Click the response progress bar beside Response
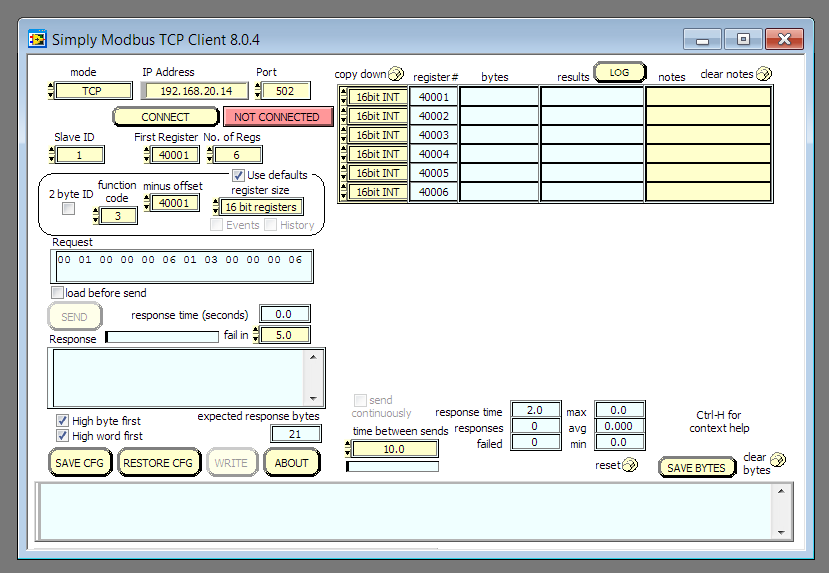Viewport: 829px width, 573px height. [x=162, y=337]
